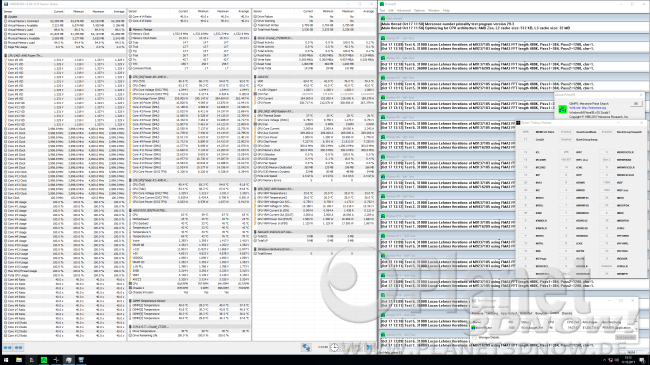The image size is (650, 365).
Task: Click the Worker #5 self-test window icon
Action: tap(383, 117)
